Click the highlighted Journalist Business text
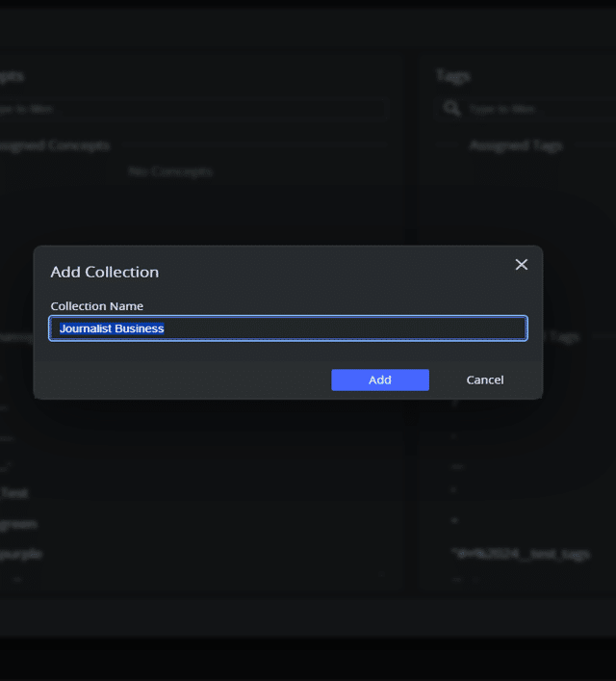Viewport: 616px width, 681px height. tap(112, 328)
